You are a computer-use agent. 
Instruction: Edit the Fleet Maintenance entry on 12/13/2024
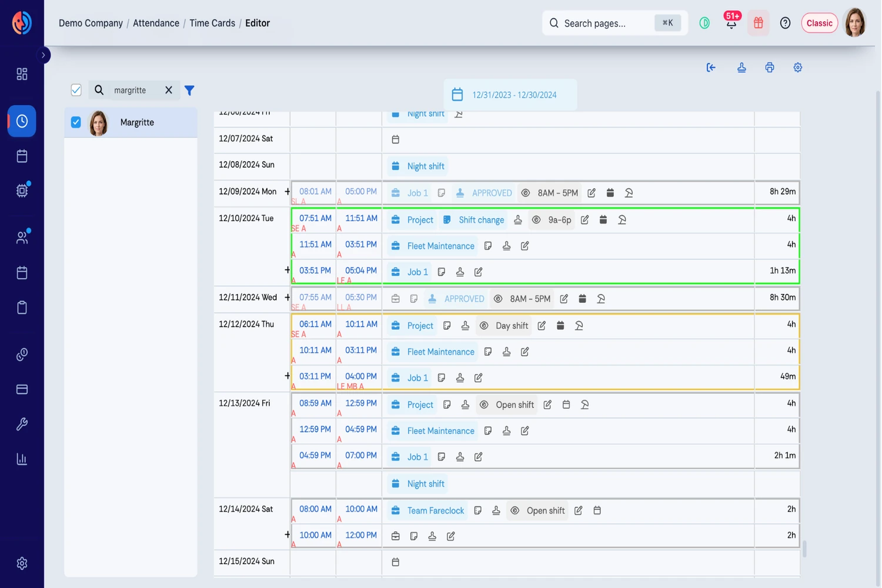click(525, 431)
